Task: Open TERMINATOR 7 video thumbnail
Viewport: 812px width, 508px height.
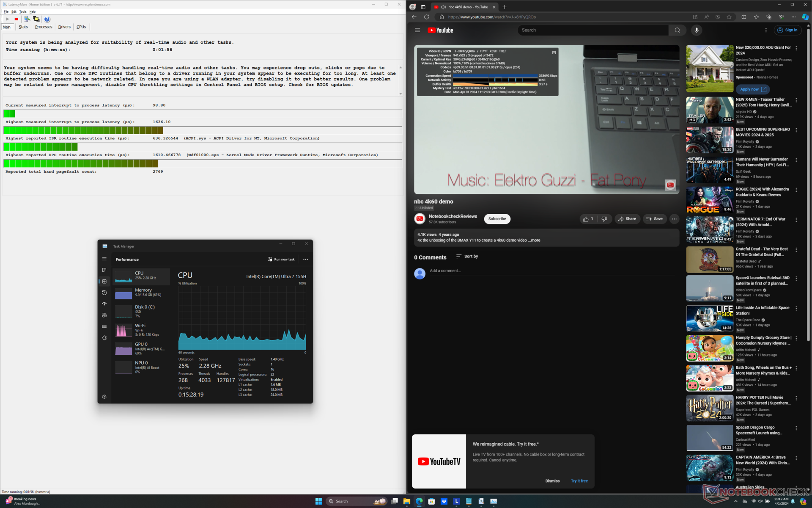Action: pos(710,229)
